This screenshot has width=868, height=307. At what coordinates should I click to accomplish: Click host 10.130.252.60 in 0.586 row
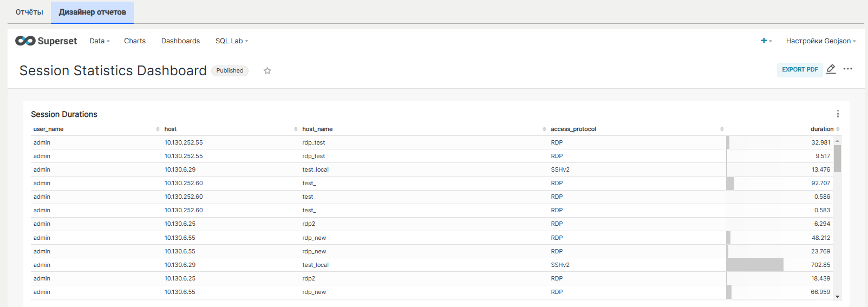[x=184, y=197]
